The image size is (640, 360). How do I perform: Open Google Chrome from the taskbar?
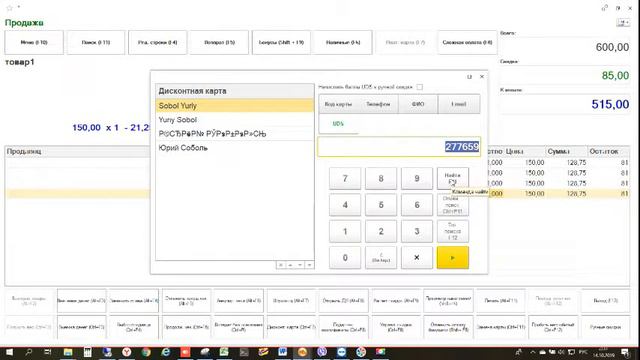[x=146, y=352]
